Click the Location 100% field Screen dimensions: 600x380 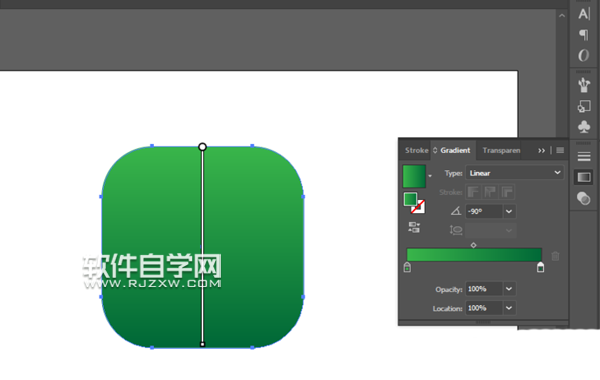coord(484,308)
